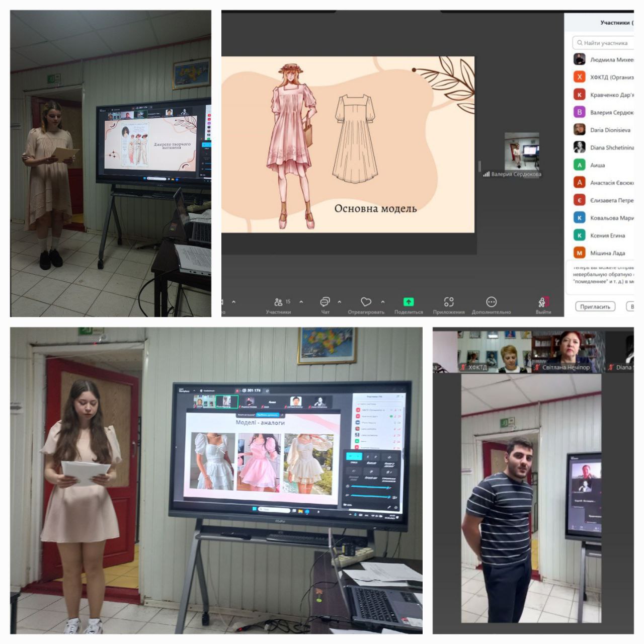Select participant Daria Dionisieva in list
Viewport: 644px width, 644px height.
pos(610,130)
